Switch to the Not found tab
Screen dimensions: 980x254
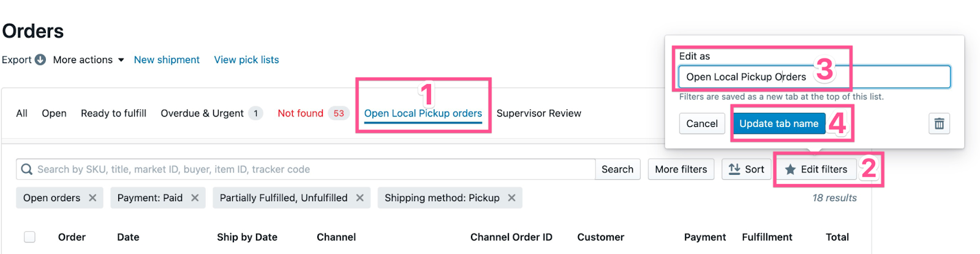[x=300, y=114]
